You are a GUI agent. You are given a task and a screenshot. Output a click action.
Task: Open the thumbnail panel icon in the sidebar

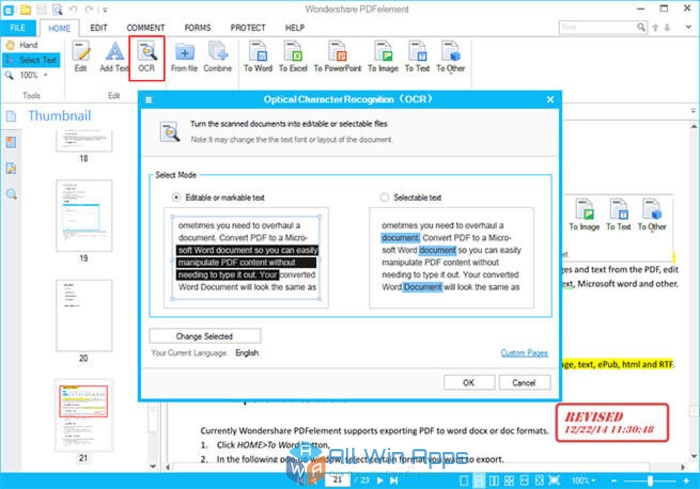coord(11,117)
